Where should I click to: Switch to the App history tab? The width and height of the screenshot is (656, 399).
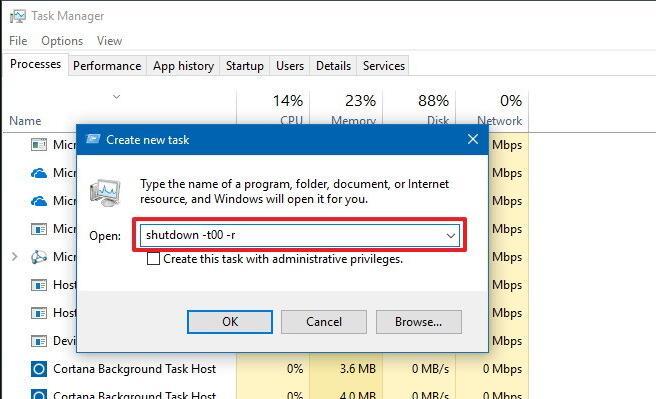pos(183,66)
